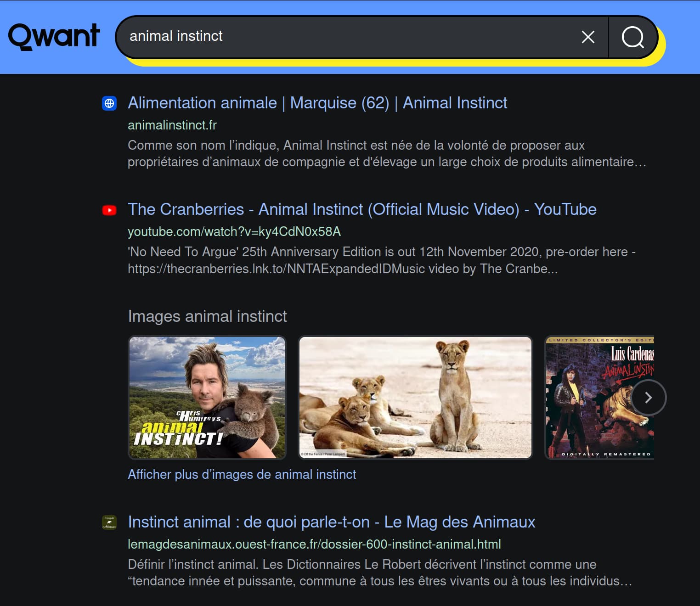Screen dimensions: 700x606
Task: Click 'Afficher plus d'images de animal instinct'
Action: (242, 474)
